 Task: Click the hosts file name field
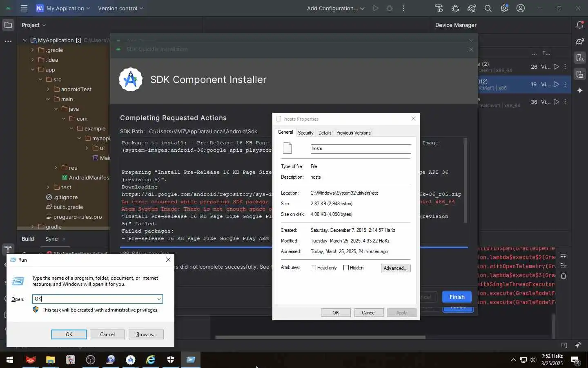pos(361,149)
